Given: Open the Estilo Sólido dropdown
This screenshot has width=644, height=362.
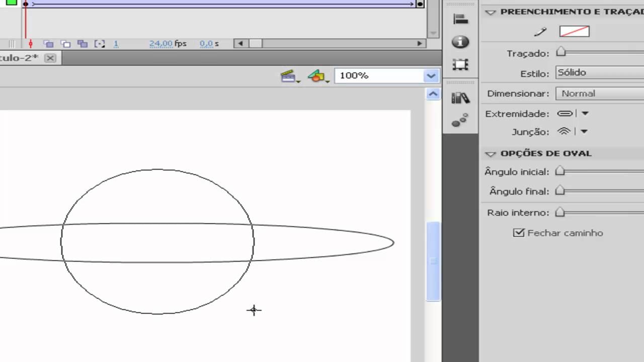Looking at the screenshot, I should point(600,72).
